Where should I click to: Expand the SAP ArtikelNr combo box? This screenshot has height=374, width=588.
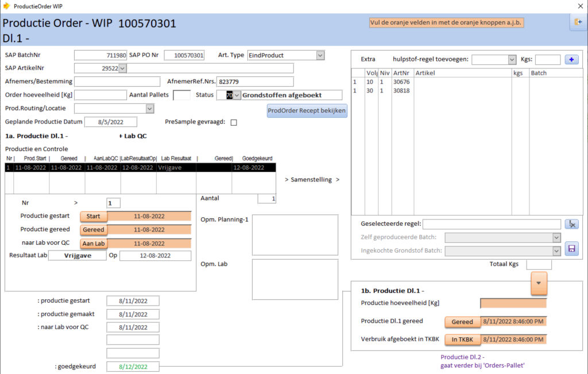pyautogui.click(x=122, y=68)
